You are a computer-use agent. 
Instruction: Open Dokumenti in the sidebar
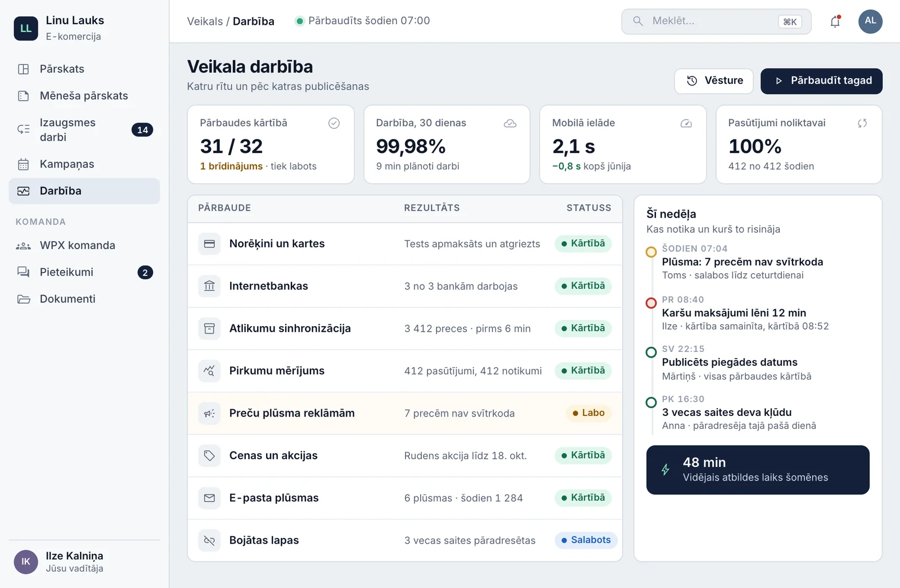pyautogui.click(x=84, y=299)
